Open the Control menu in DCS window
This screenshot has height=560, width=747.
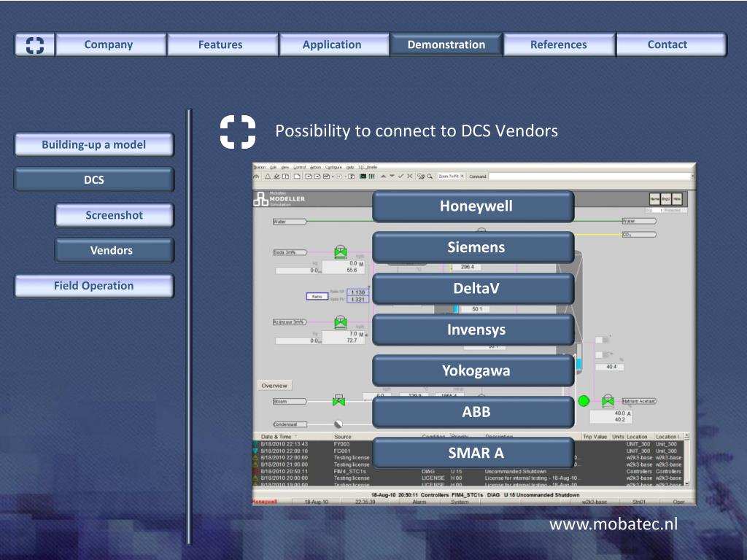[x=299, y=167]
